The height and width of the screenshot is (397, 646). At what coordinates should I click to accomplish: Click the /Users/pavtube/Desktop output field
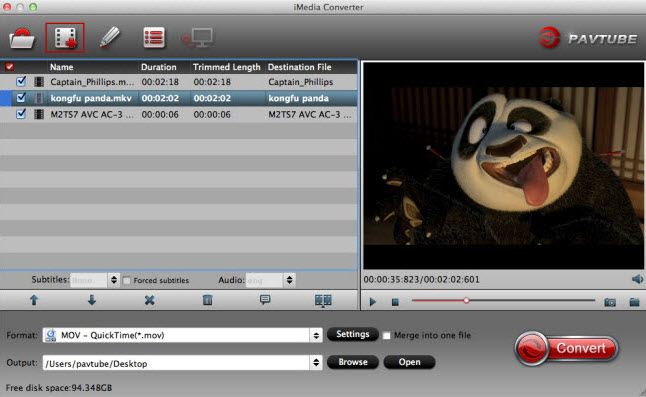pos(182,363)
